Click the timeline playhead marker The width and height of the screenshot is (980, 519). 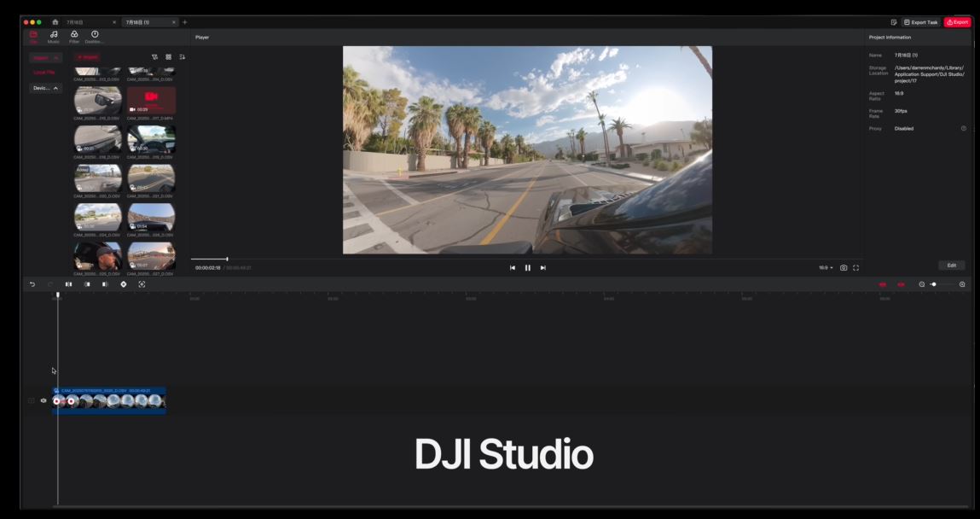click(x=57, y=294)
